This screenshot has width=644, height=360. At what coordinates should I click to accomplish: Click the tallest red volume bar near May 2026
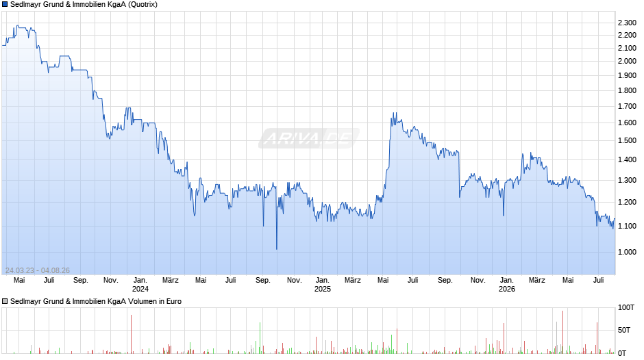coord(562,332)
